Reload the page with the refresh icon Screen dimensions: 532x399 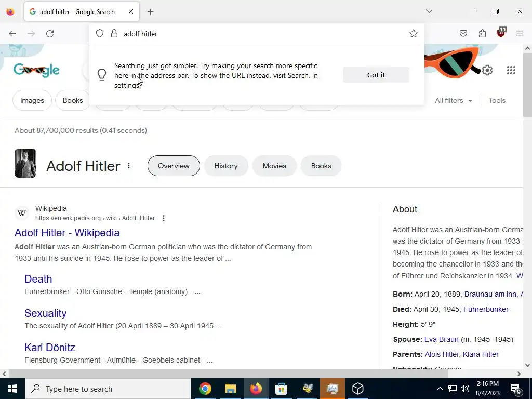tap(50, 34)
